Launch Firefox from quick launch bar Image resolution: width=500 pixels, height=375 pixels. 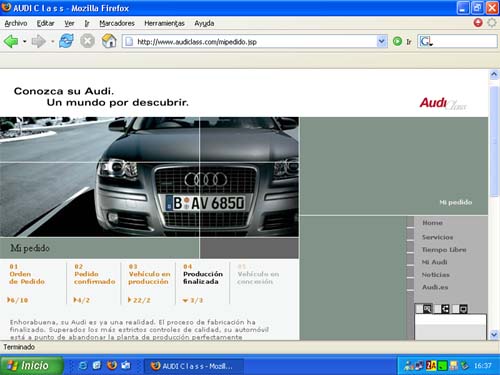coord(112,365)
